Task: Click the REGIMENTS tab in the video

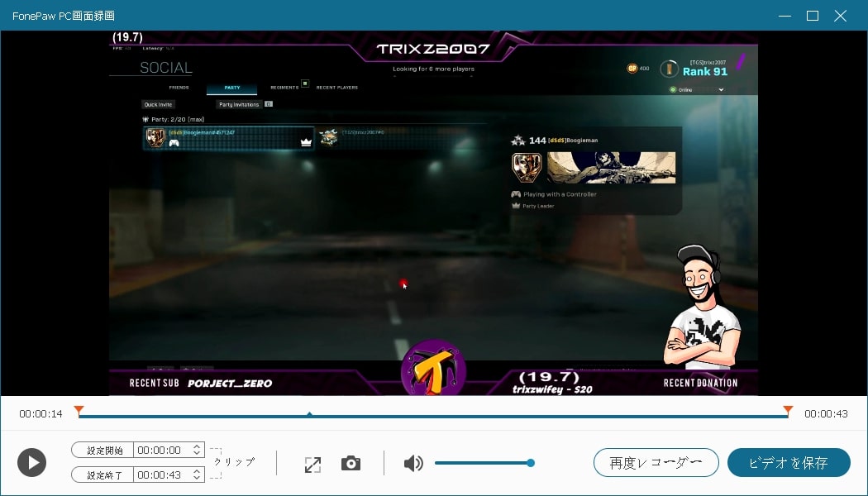Action: 284,88
